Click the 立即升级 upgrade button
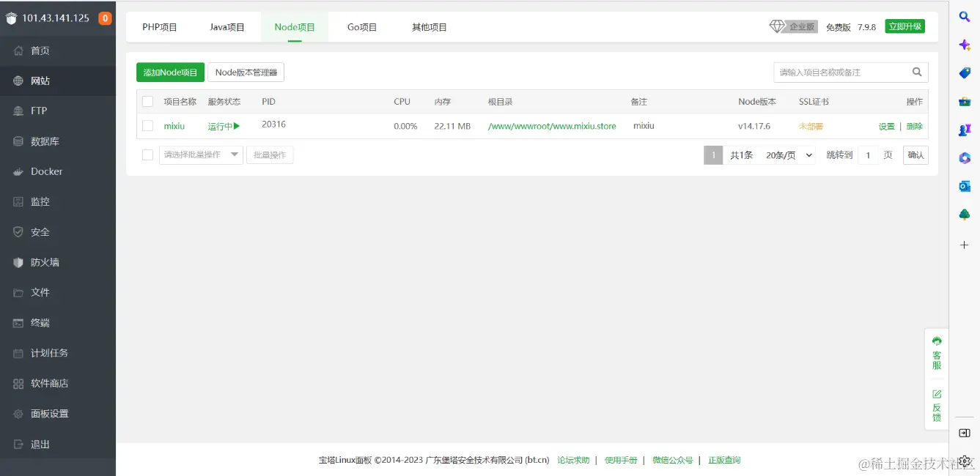980x476 pixels. point(905,26)
